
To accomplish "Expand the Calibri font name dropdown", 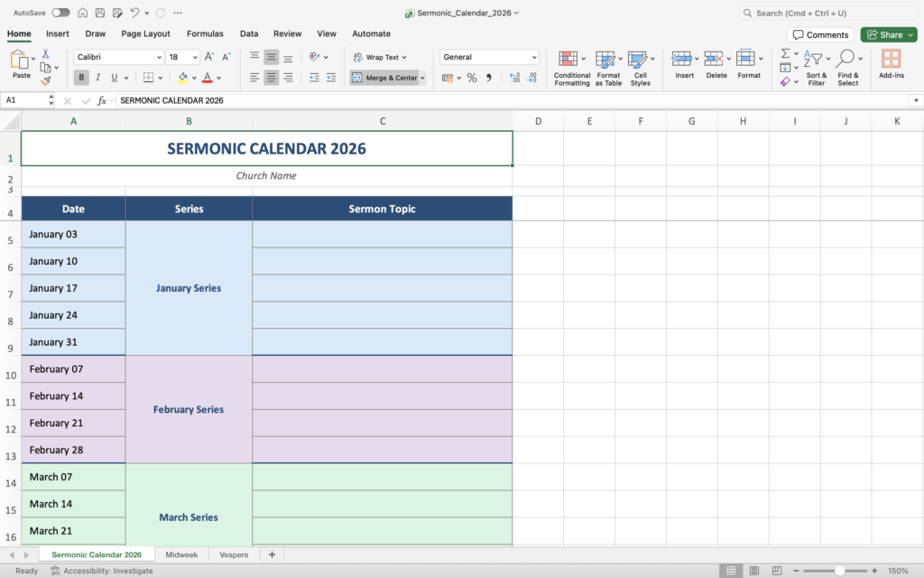I will coord(159,57).
